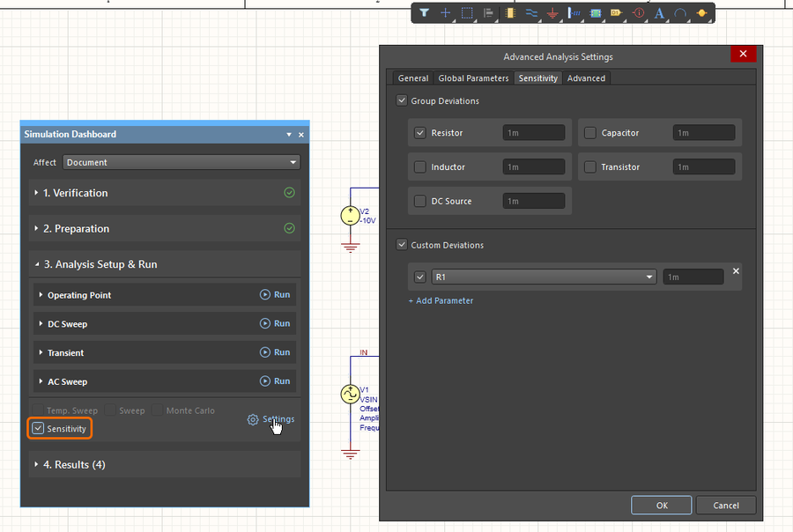Select the Place Text String tool
The width and height of the screenshot is (793, 532).
[660, 13]
